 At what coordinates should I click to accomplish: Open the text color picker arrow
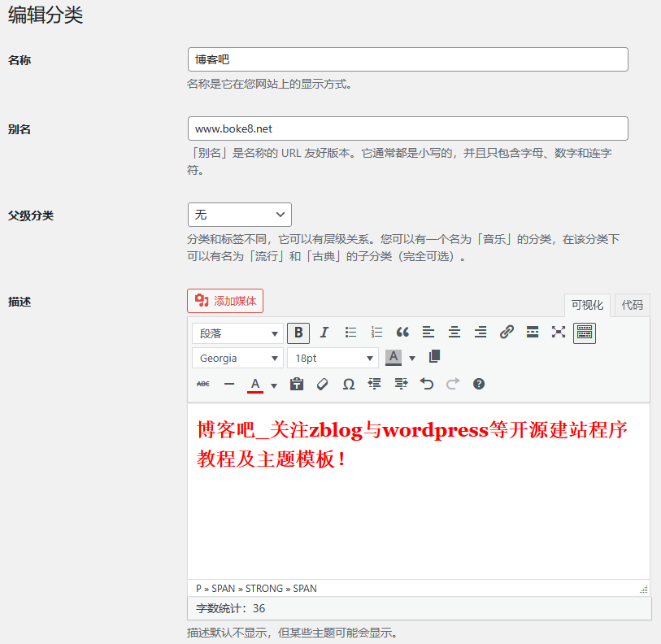274,385
